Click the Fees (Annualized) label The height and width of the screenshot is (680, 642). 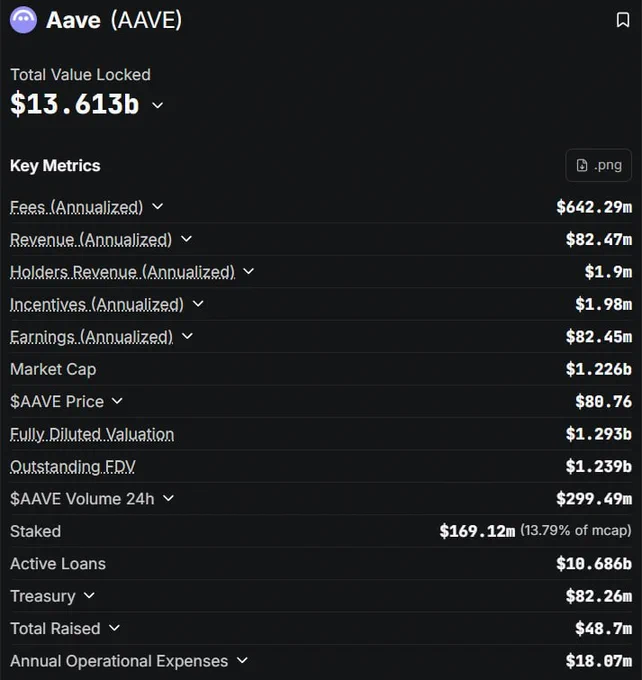coord(76,207)
